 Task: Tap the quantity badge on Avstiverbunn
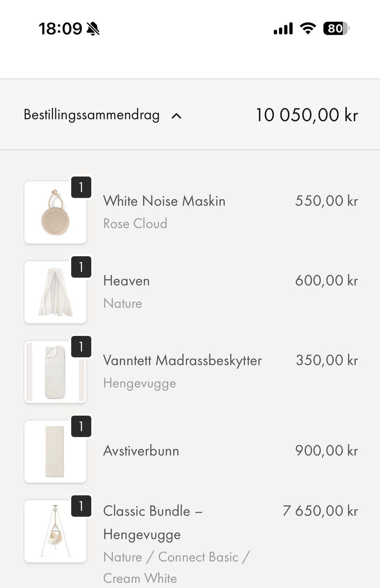81,426
